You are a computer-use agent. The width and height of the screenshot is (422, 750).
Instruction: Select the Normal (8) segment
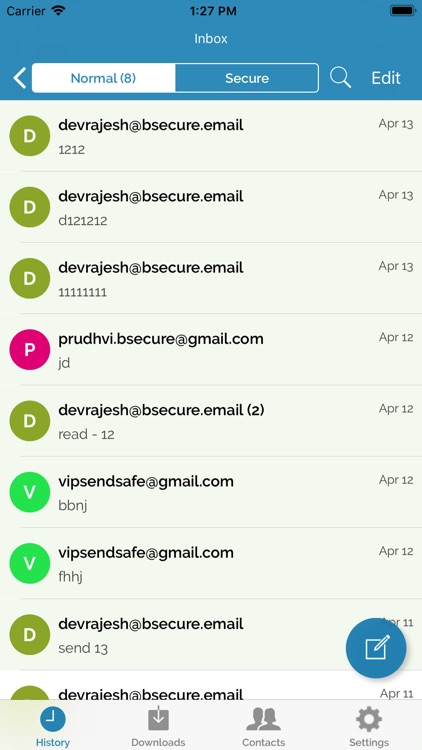click(103, 78)
